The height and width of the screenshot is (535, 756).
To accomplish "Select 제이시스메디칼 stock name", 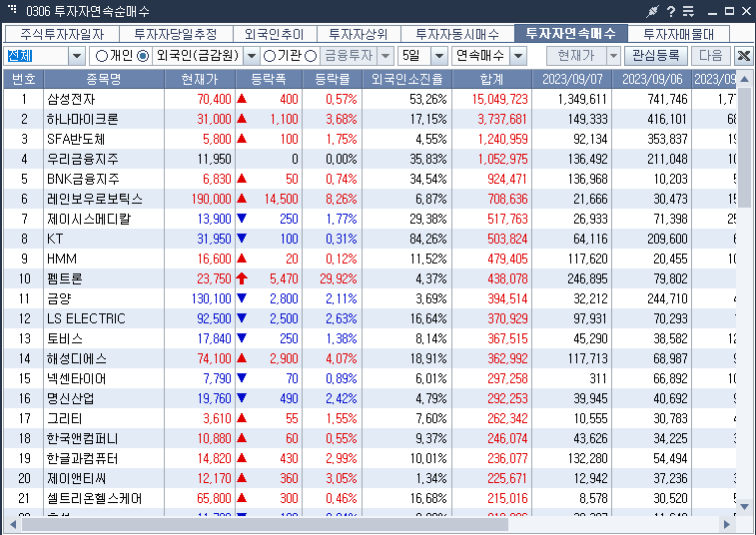I will [x=89, y=220].
